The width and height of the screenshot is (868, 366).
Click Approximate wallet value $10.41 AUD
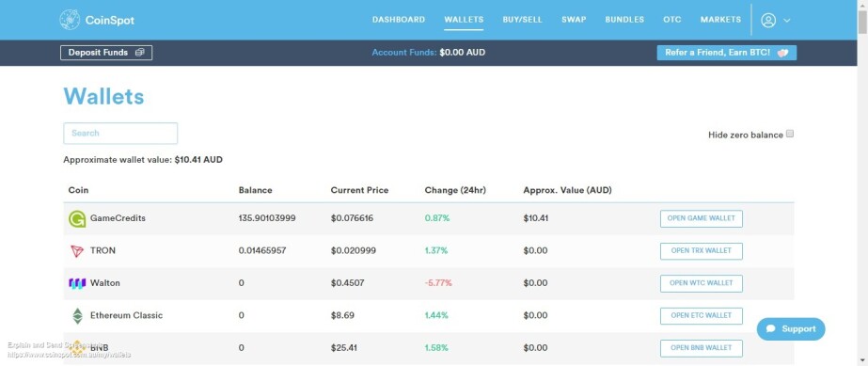(x=143, y=160)
